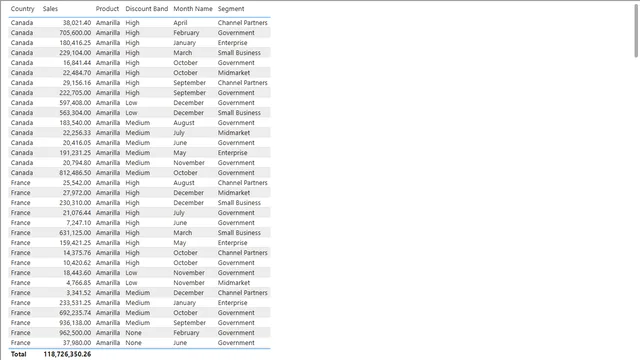Highlight the 692,235.74 sales cell
640x360 pixels.
(75, 313)
